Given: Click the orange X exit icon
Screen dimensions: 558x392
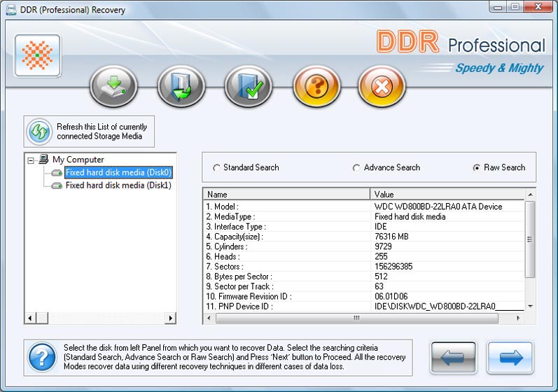Looking at the screenshot, I should click(382, 87).
